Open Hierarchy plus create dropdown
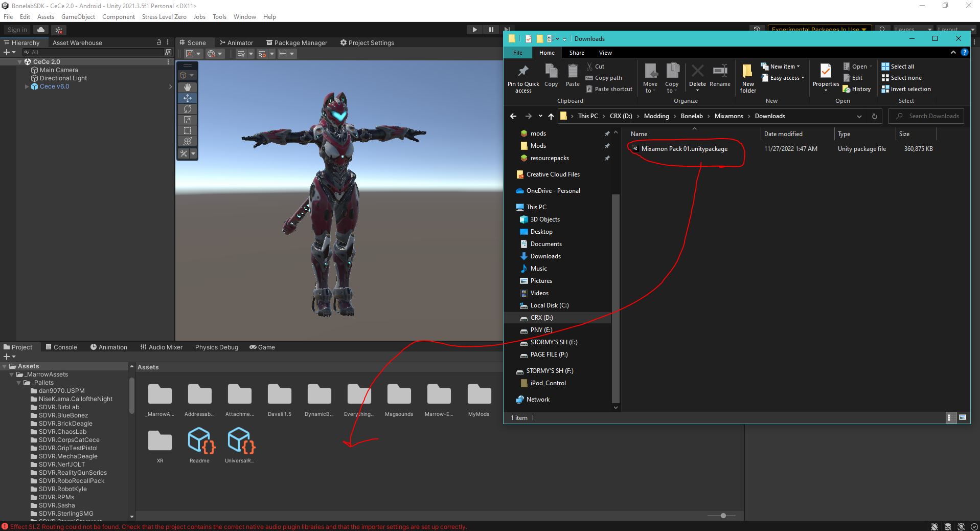 tap(9, 52)
